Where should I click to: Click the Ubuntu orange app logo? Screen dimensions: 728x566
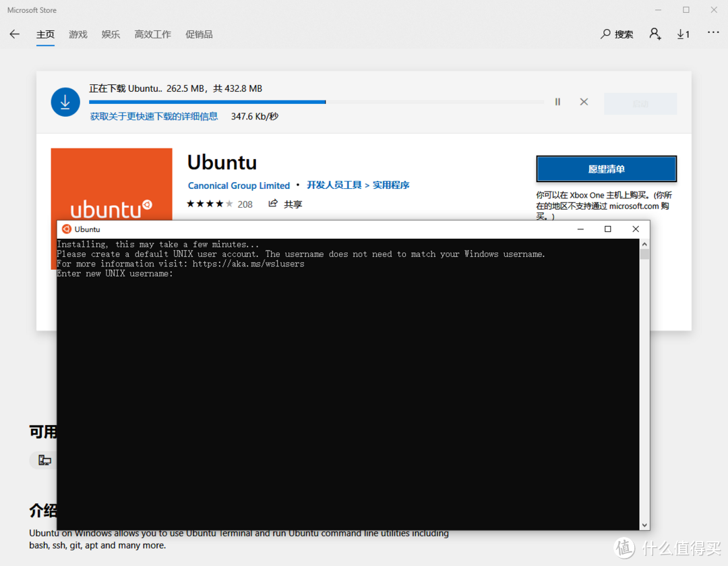pos(111,184)
